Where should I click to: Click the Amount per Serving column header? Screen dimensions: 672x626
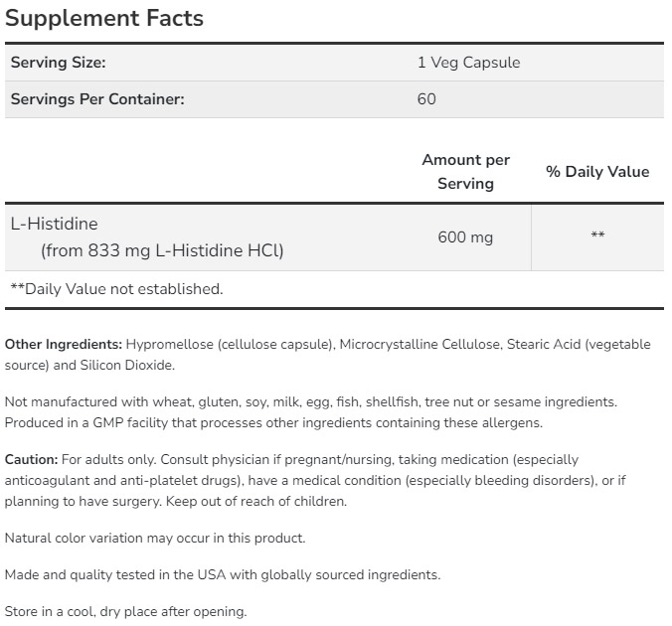pos(465,171)
